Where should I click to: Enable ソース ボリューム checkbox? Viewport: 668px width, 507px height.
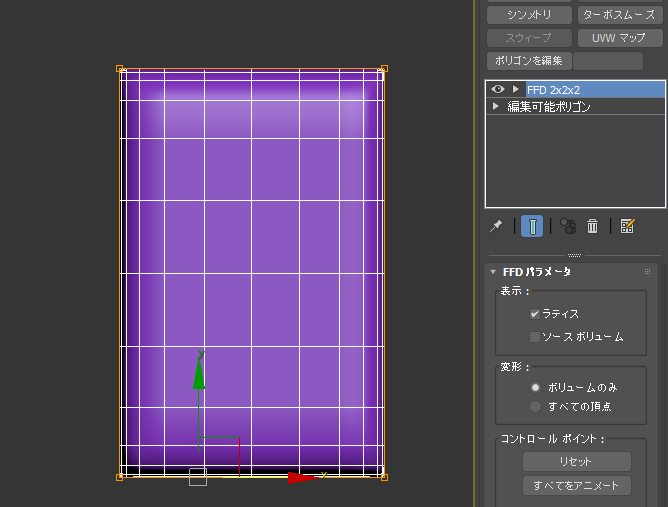(x=535, y=337)
